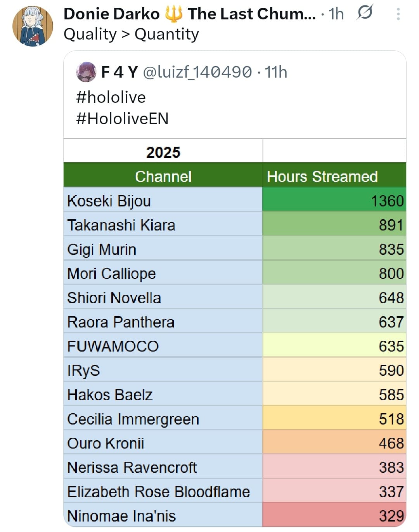Screen dimensions: 419x532
Task: Open the #hololive hashtag
Action: [x=111, y=97]
